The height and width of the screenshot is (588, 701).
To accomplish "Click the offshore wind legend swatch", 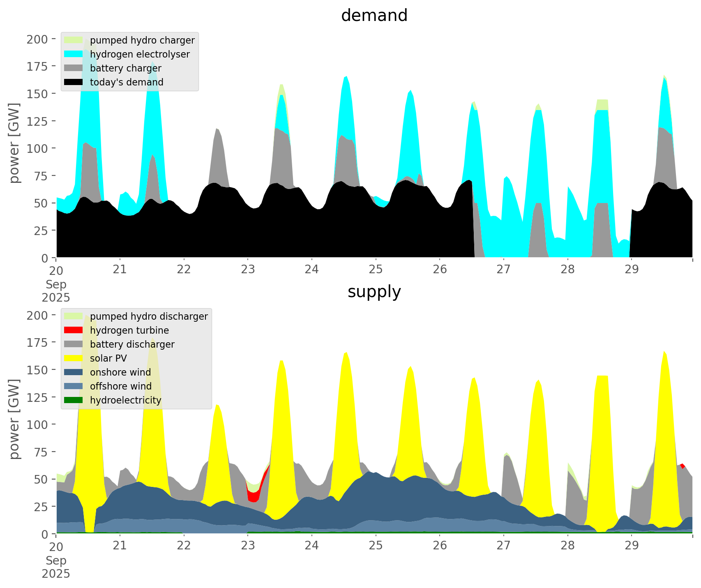I will pyautogui.click(x=74, y=386).
